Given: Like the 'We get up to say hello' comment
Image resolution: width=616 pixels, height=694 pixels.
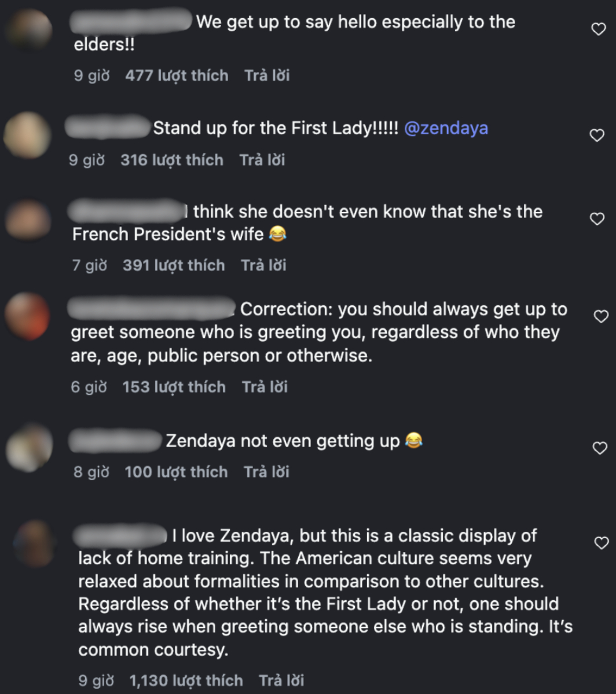Looking at the screenshot, I should pyautogui.click(x=598, y=29).
